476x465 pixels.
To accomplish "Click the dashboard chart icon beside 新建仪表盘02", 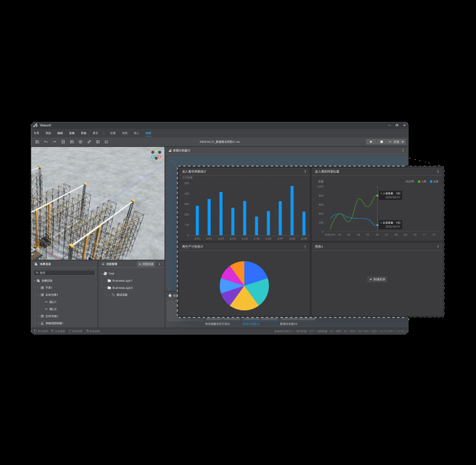I will (x=170, y=151).
